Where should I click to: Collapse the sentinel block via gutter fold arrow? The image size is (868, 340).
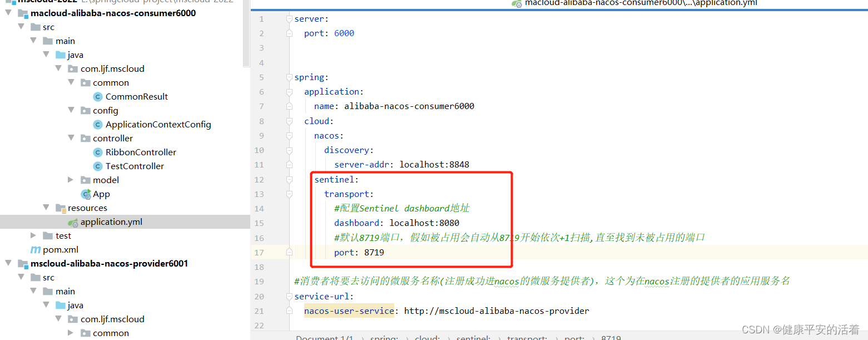[289, 179]
